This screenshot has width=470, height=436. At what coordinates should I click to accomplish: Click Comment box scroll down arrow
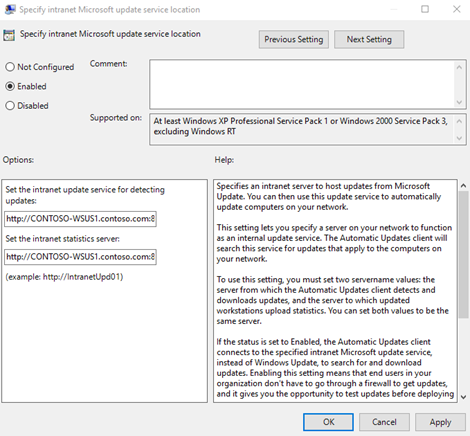coord(459,102)
